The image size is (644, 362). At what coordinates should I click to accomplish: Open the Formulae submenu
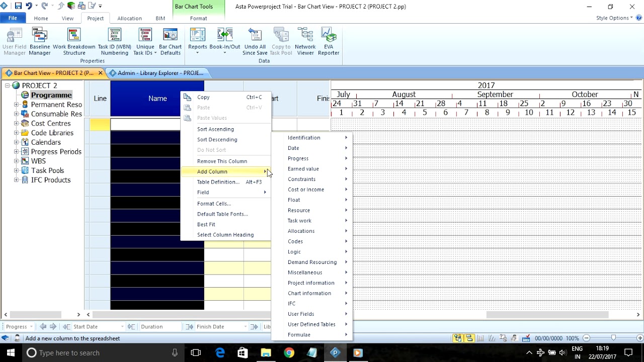tap(312, 335)
